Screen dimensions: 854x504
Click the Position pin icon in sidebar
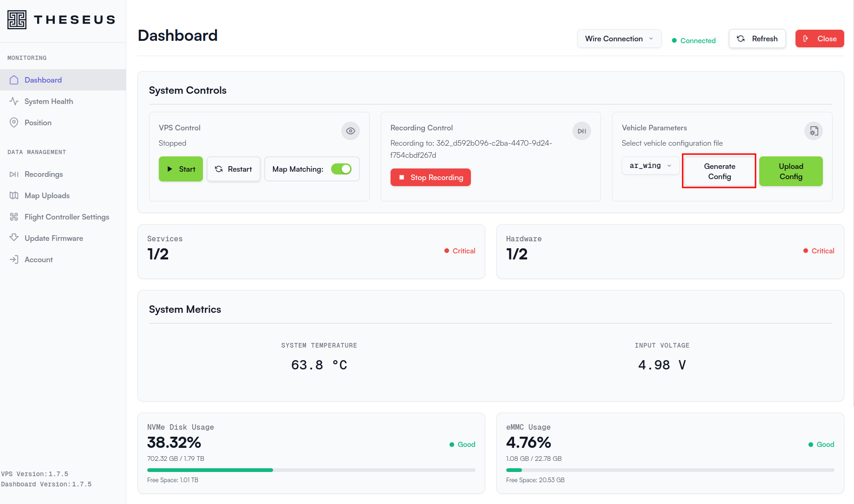coord(14,123)
